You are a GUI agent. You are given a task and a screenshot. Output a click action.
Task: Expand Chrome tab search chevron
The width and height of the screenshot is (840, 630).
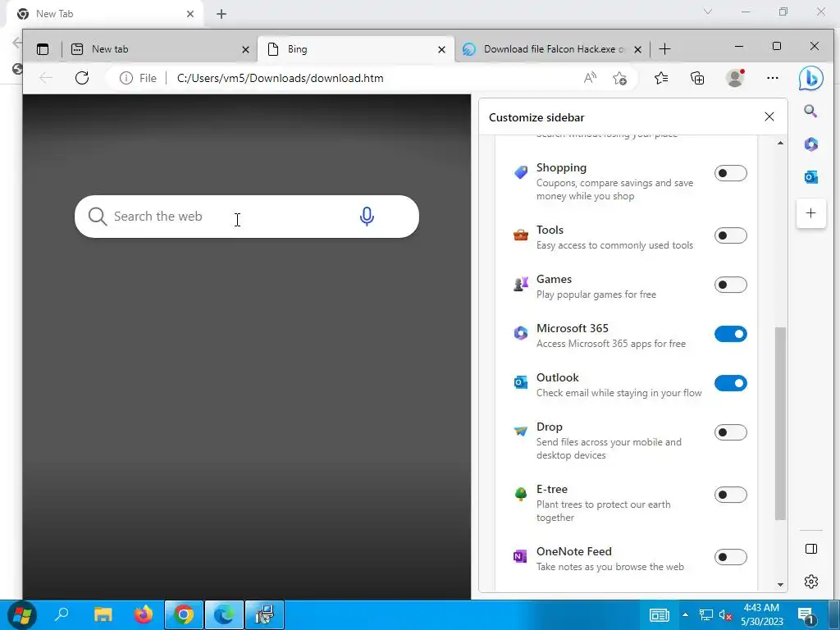708,11
